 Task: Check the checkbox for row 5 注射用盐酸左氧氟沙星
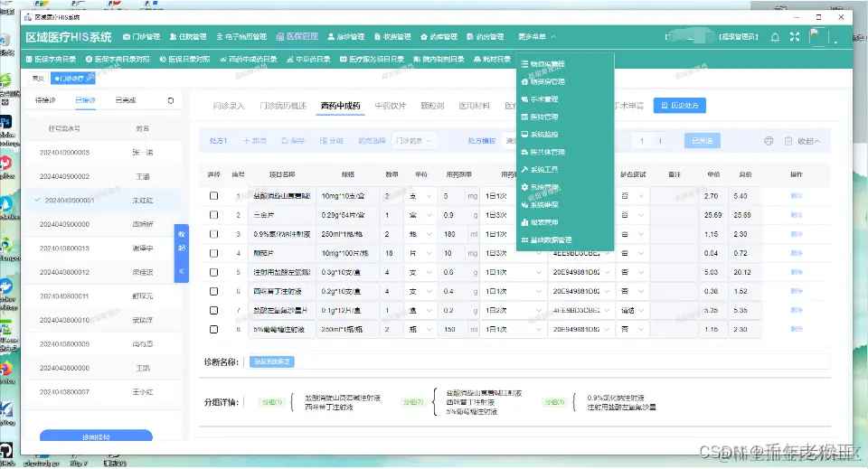(x=213, y=272)
